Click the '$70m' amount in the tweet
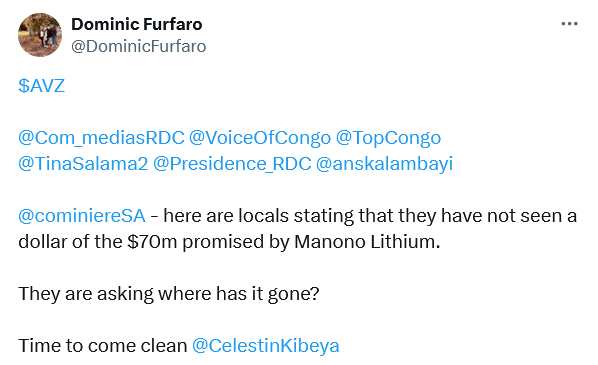Image resolution: width=598 pixels, height=365 pixels. [x=152, y=242]
